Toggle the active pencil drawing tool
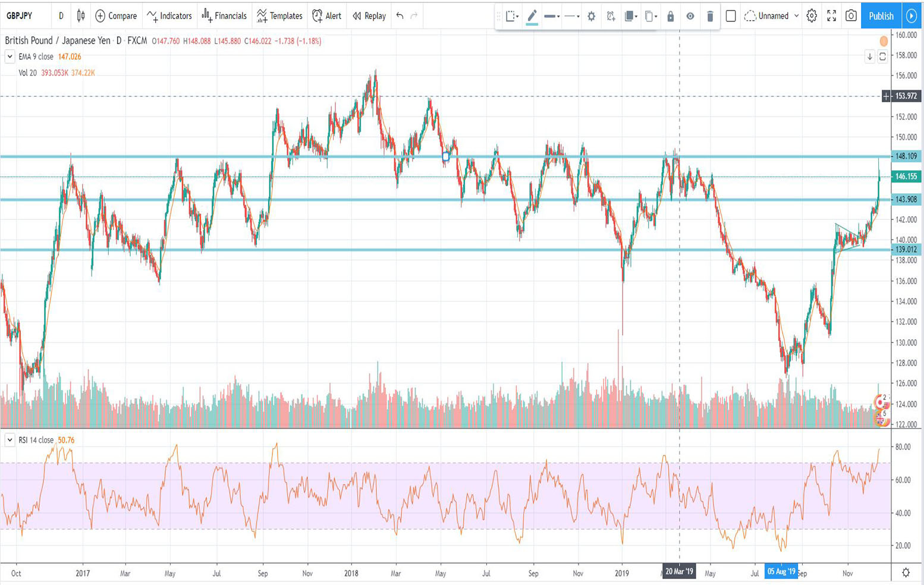 532,16
